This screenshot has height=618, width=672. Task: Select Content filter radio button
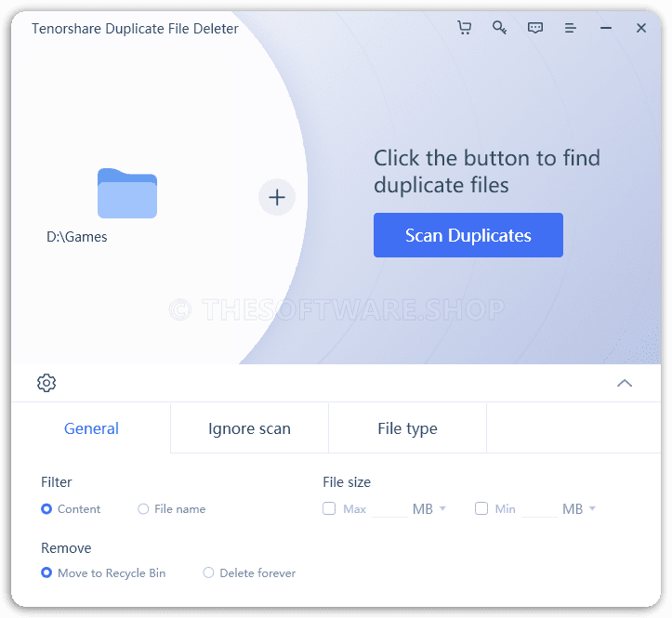point(46,508)
